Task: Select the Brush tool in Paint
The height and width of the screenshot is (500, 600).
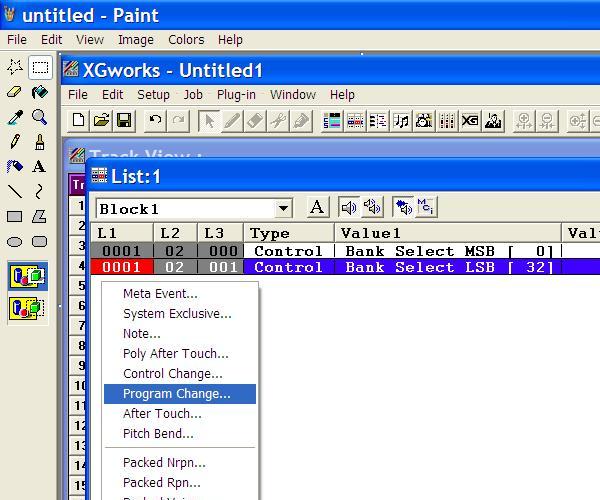Action: click(40, 142)
